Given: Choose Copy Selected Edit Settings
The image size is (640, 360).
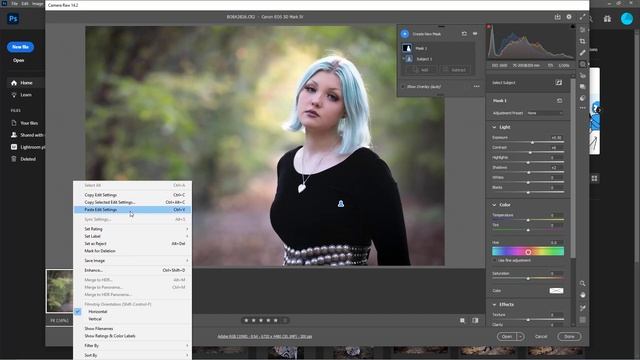Looking at the screenshot, I should click(x=132, y=202).
